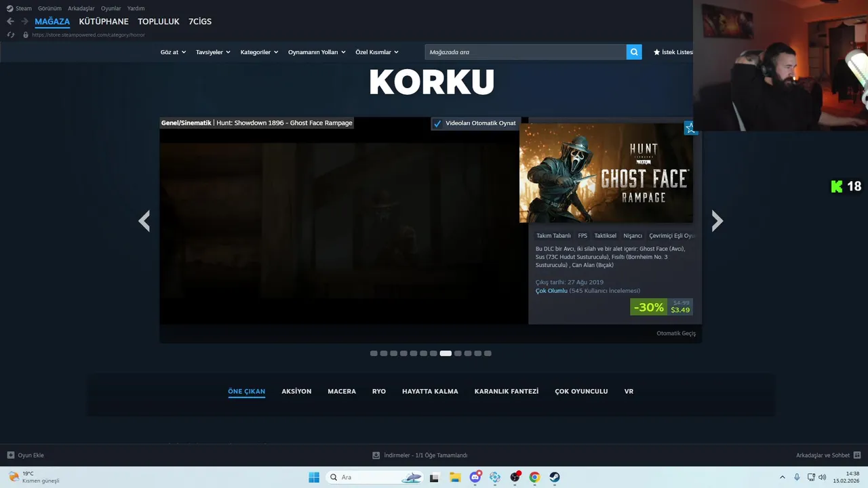Open File Explorer from taskbar
The image size is (868, 488).
coord(455,477)
